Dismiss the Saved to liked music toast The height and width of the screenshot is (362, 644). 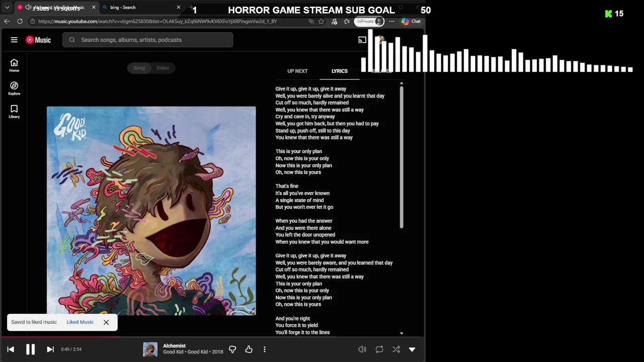[x=106, y=322]
